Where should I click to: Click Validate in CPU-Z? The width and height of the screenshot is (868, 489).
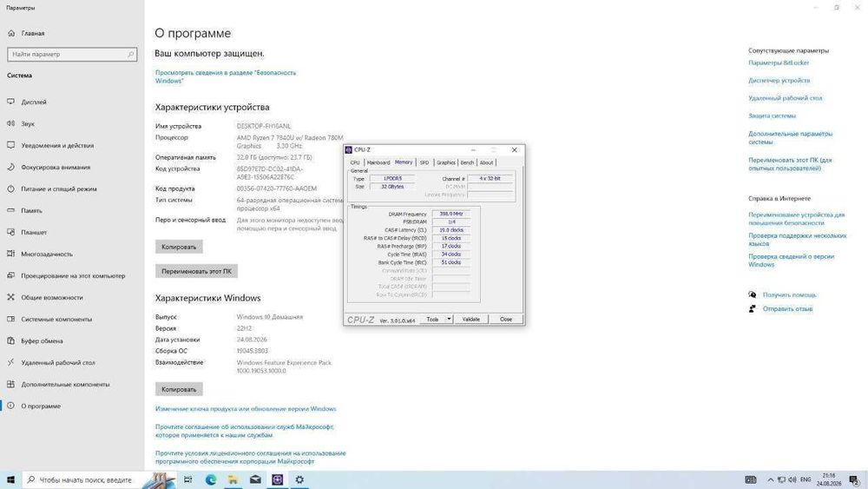pos(471,319)
